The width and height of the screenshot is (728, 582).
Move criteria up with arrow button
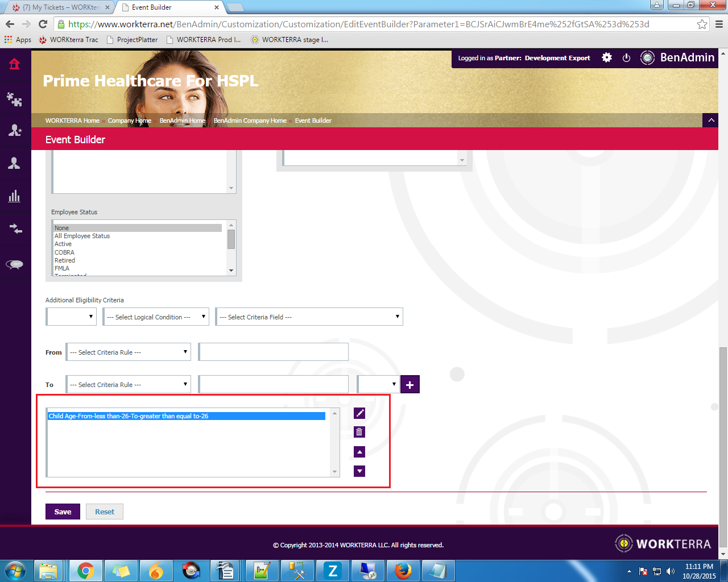coord(359,452)
